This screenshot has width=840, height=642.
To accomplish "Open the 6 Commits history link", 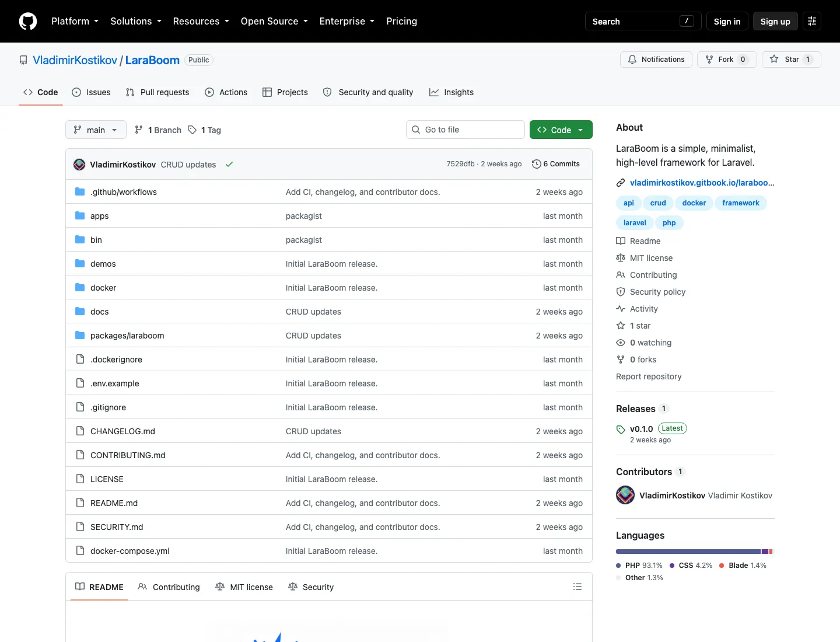I will pyautogui.click(x=556, y=164).
